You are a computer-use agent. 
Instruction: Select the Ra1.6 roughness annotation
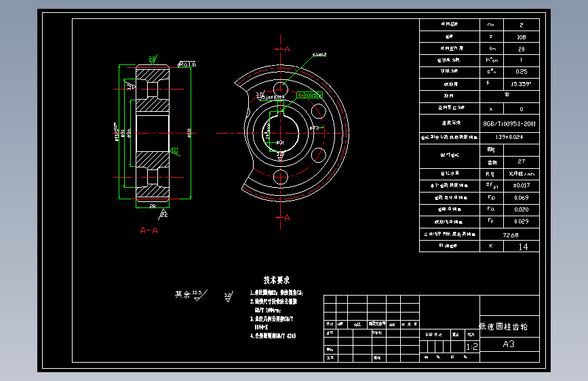point(187,64)
